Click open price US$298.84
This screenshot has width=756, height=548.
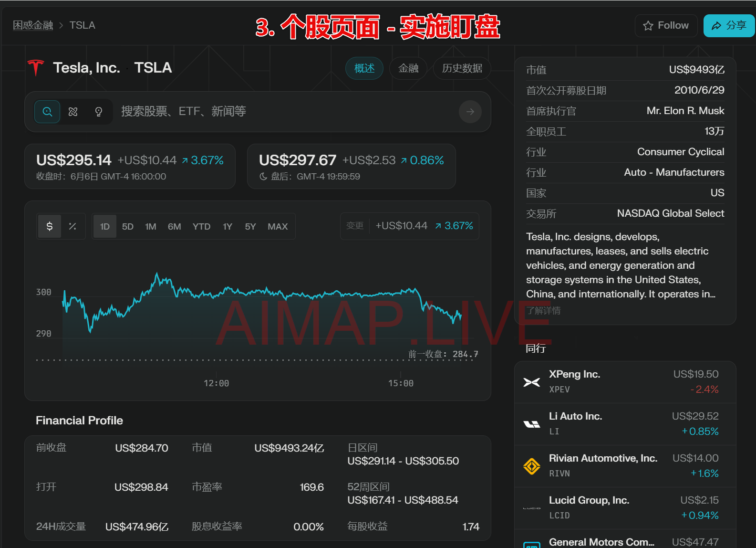pyautogui.click(x=141, y=487)
